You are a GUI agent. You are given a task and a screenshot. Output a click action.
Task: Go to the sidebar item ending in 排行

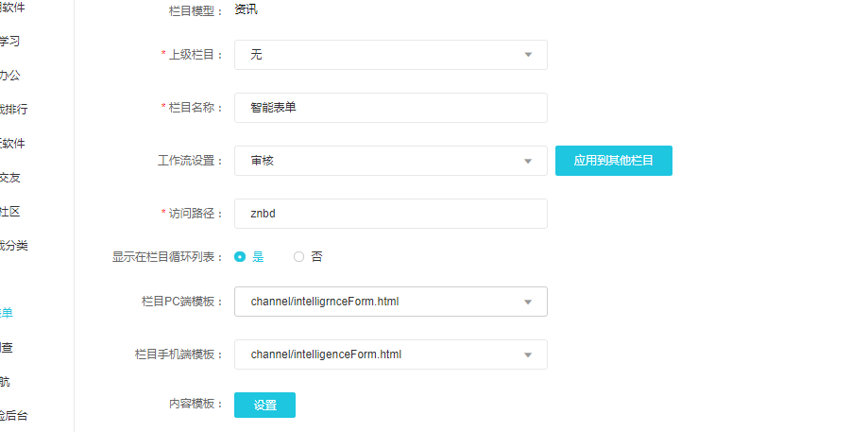[14, 109]
